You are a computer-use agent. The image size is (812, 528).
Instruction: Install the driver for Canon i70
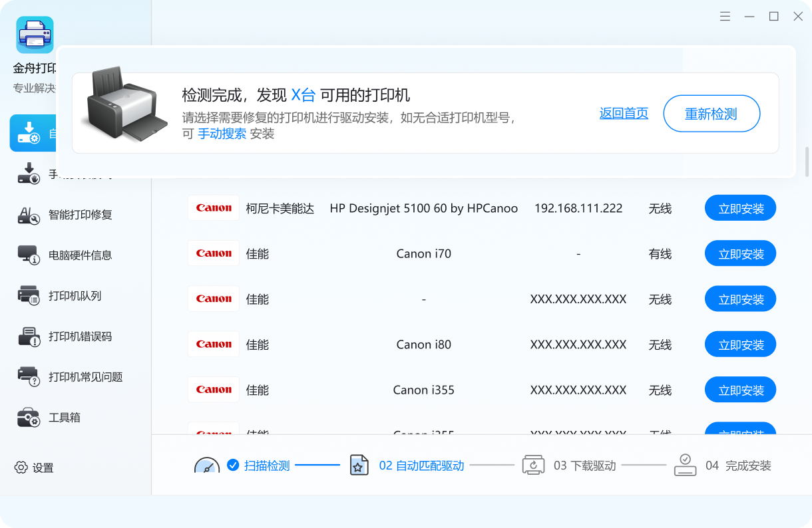coord(740,253)
